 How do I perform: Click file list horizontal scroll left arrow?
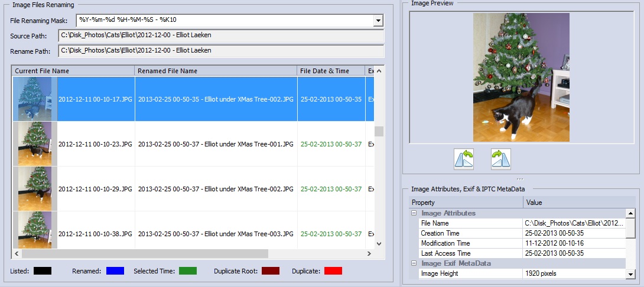[x=17, y=254]
